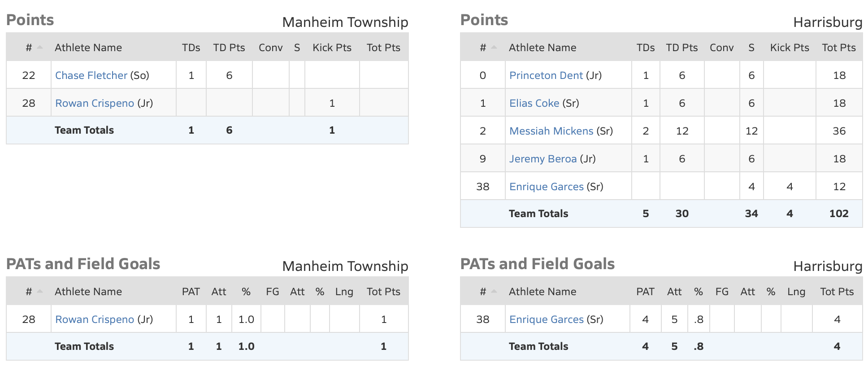
Task: Sort Harrisburg Points by Kick Pts header
Action: [x=789, y=48]
